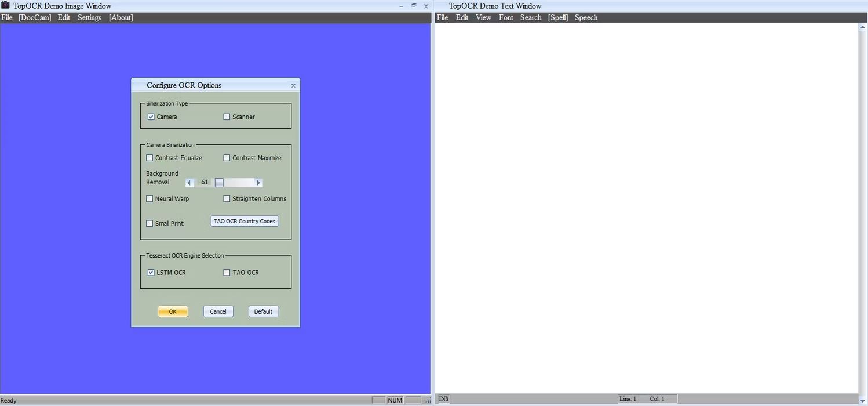The image size is (868, 406).
Task: Enable Straighten Columns checkbox
Action: click(227, 199)
